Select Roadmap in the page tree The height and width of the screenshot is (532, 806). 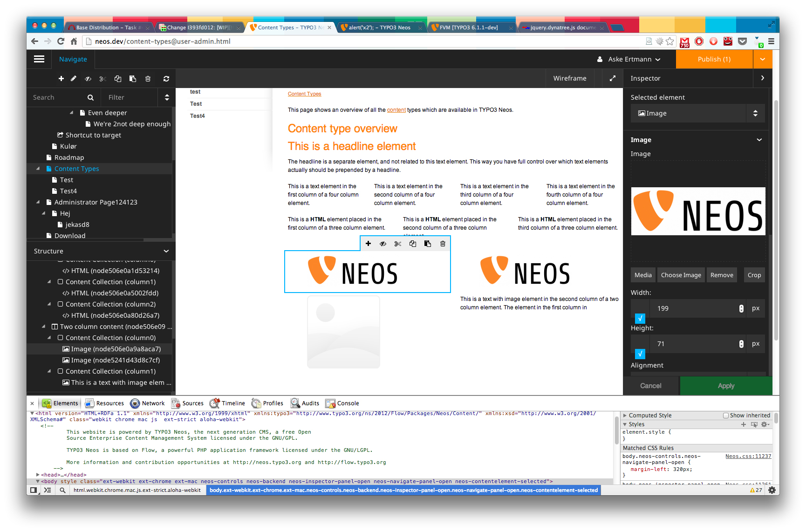pos(69,157)
